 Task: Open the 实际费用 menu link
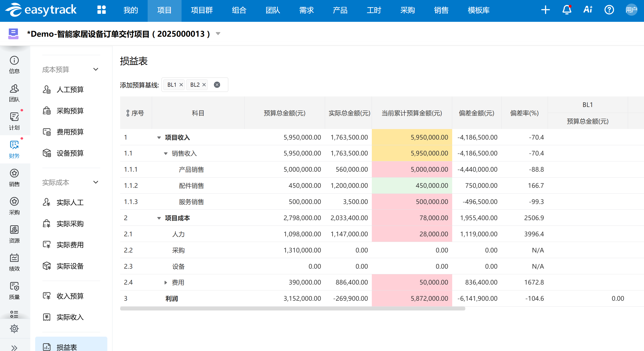click(x=70, y=245)
